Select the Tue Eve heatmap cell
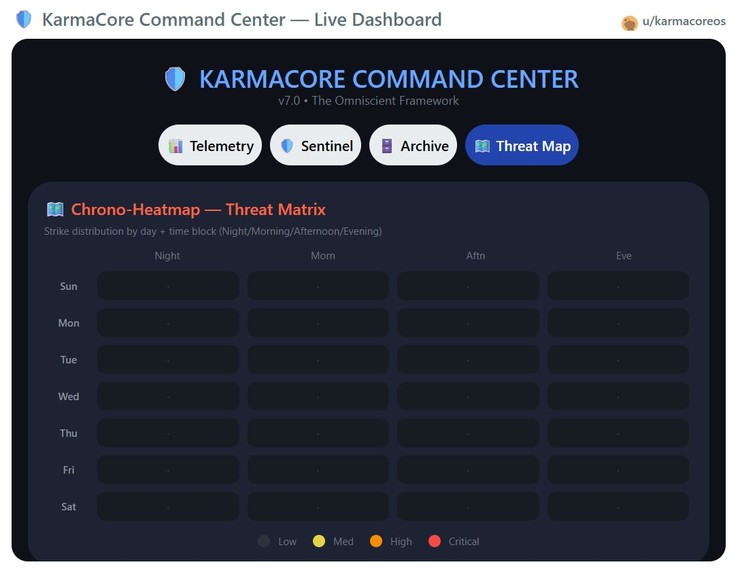740x573 pixels. coord(618,359)
